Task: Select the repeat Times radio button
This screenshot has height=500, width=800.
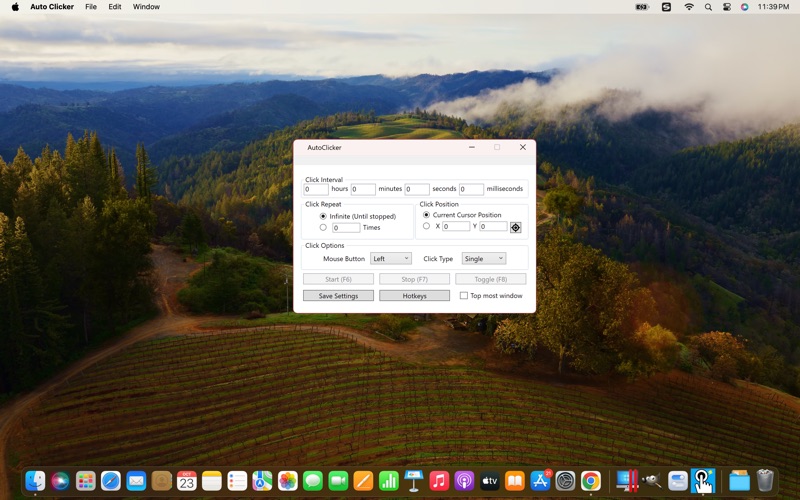Action: (323, 227)
